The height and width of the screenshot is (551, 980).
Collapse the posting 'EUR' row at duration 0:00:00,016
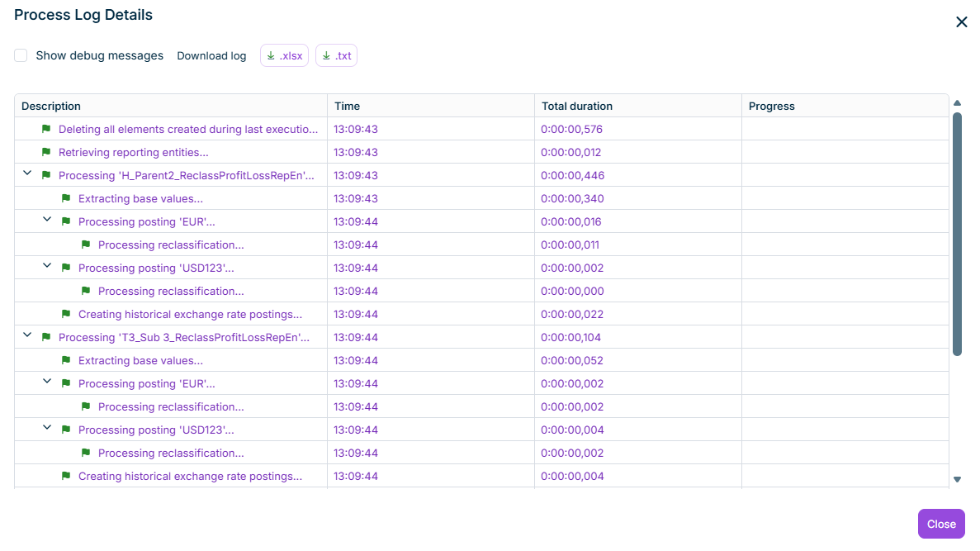coord(47,220)
